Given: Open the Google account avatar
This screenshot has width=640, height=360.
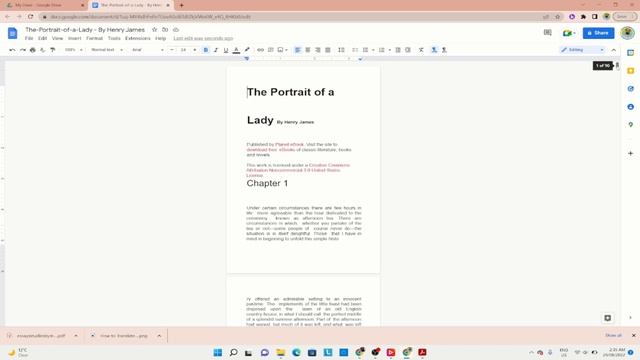Looking at the screenshot, I should (x=627, y=33).
